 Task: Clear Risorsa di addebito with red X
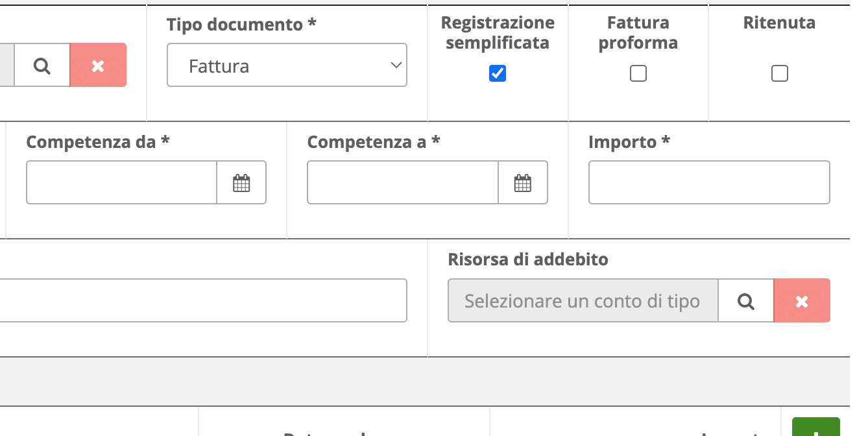[802, 300]
